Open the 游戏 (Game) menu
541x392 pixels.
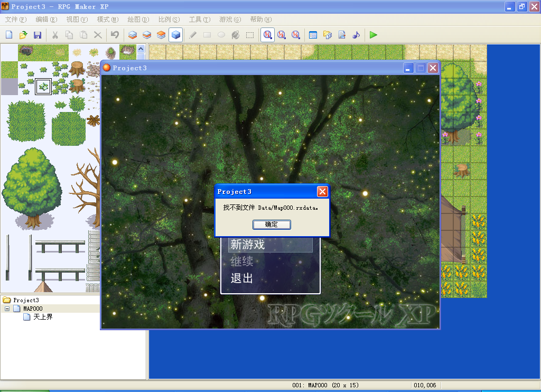[230, 20]
